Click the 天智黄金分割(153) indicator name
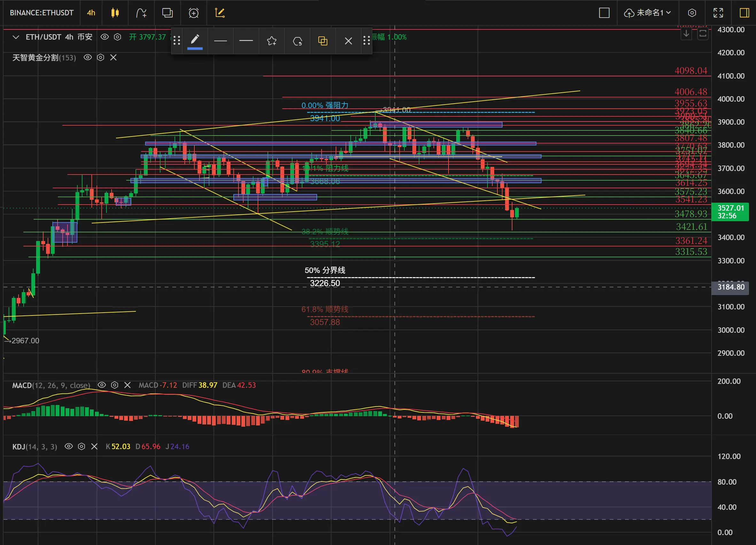The image size is (756, 545). pyautogui.click(x=44, y=58)
